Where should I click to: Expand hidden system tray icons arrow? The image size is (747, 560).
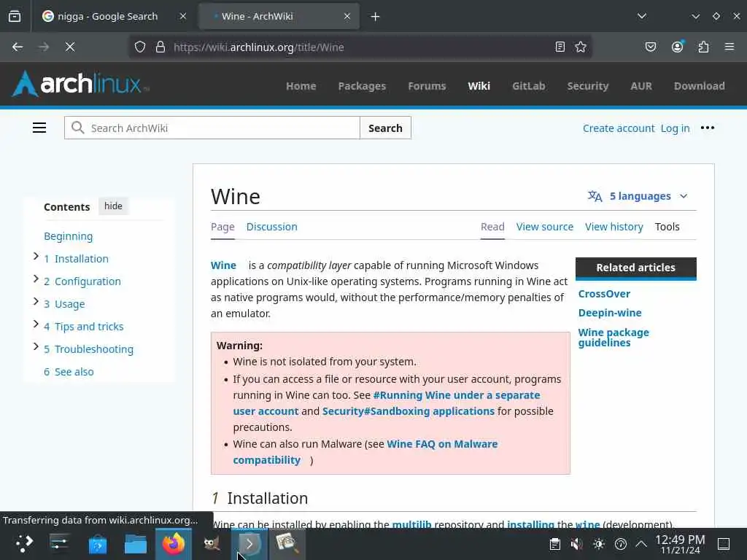[641, 543]
